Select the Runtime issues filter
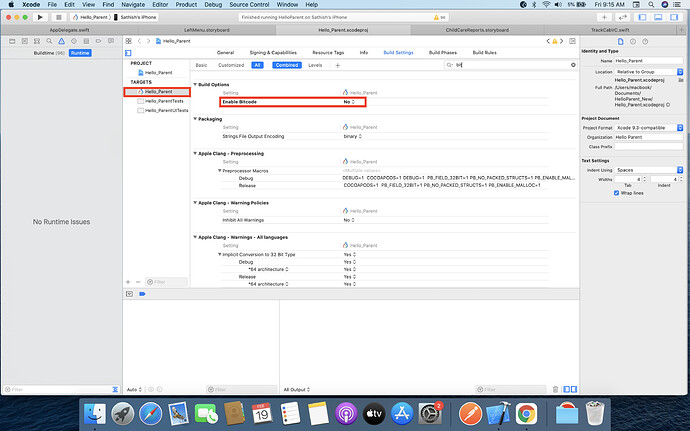Viewport: 690px width, 431px height. [80, 53]
